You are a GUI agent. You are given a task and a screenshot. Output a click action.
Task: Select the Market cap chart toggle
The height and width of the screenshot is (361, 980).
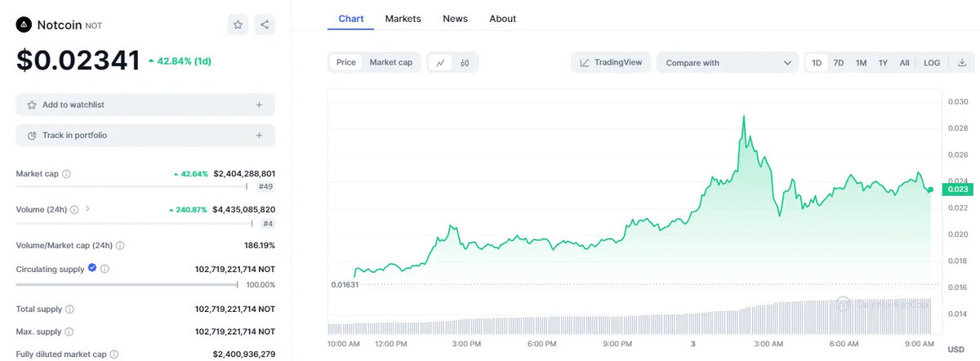pyautogui.click(x=390, y=62)
